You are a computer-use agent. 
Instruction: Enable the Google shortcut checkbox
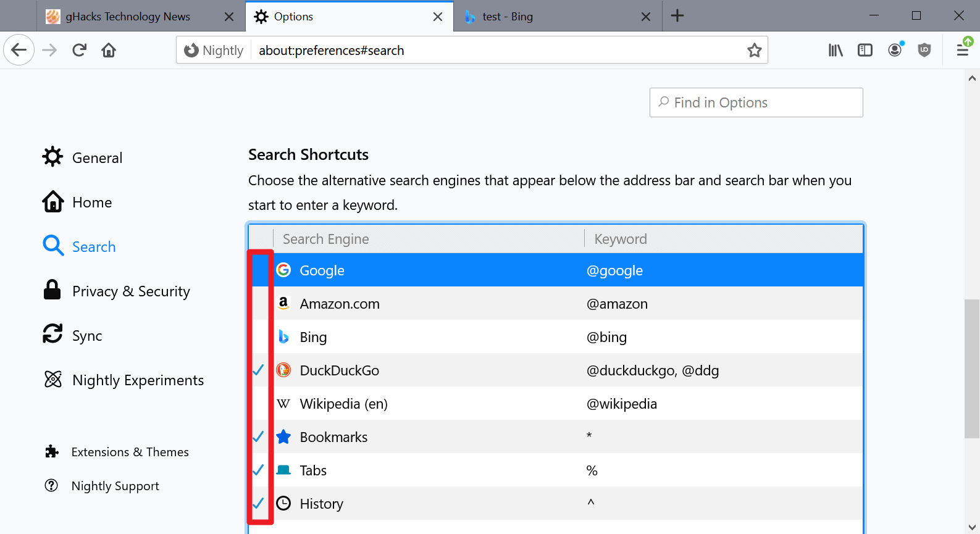(x=259, y=270)
